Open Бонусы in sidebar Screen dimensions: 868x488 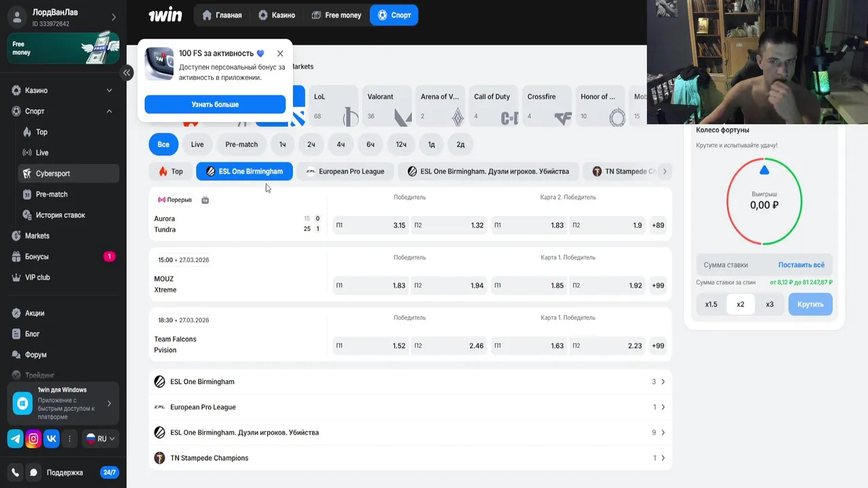(63, 256)
